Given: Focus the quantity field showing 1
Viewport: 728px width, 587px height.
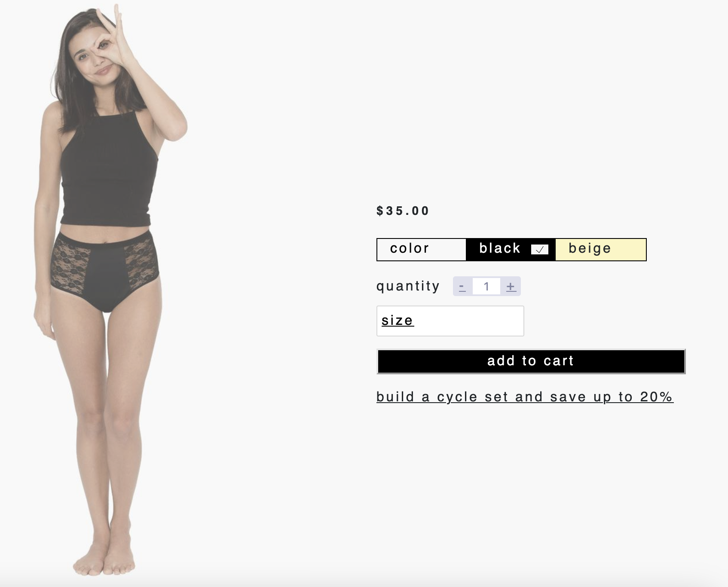Looking at the screenshot, I should [486, 287].
